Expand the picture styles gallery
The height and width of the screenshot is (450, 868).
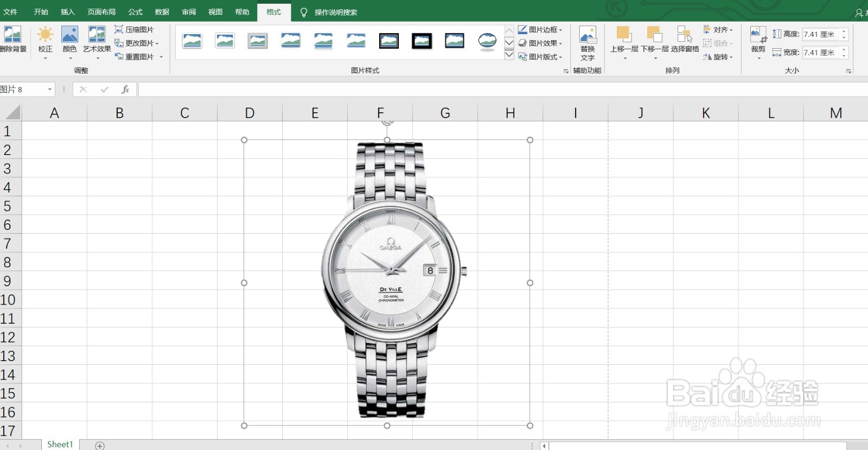(509, 55)
